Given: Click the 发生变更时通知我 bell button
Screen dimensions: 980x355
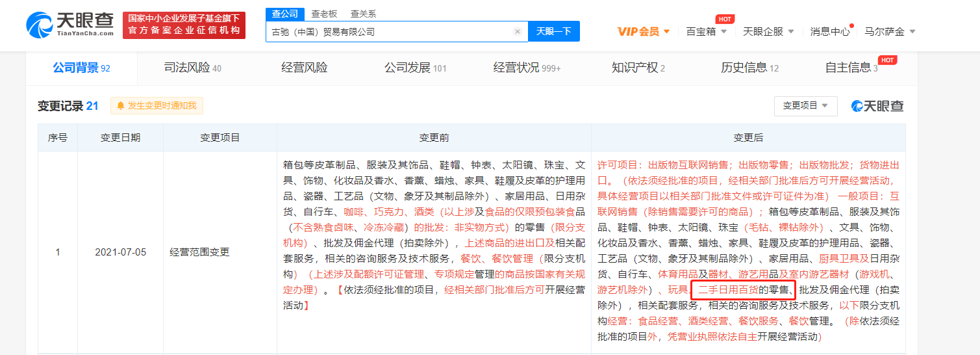Looking at the screenshot, I should coord(157,105).
